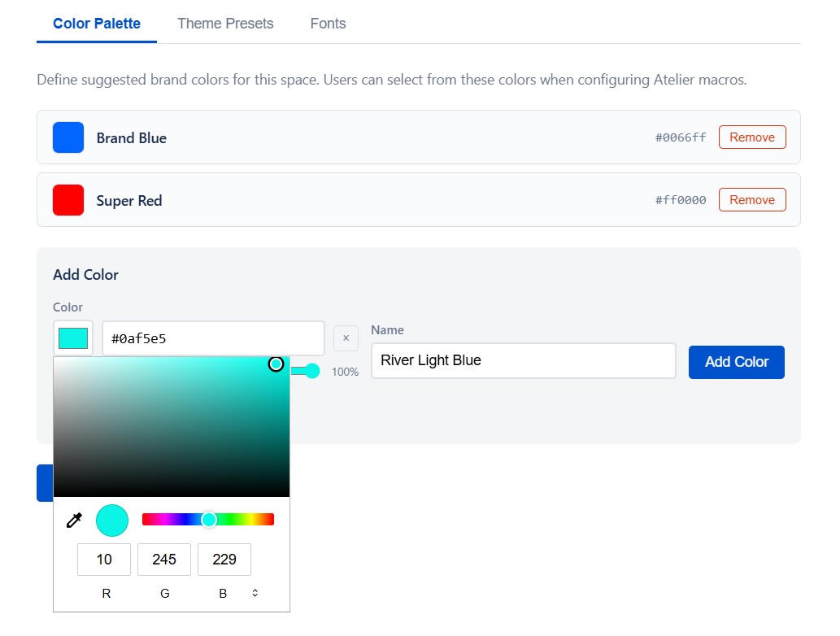Clear the color input using the × icon
This screenshot has width=840, height=636.
click(x=346, y=338)
